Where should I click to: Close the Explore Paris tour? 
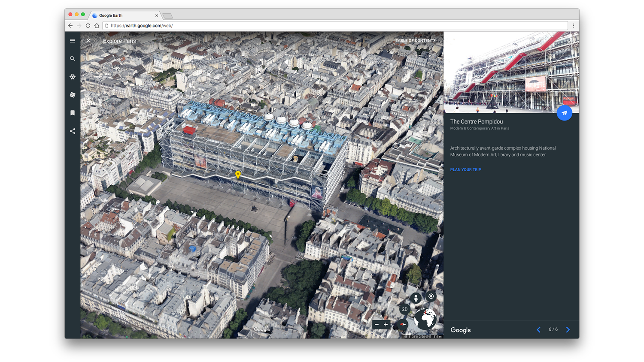click(88, 41)
